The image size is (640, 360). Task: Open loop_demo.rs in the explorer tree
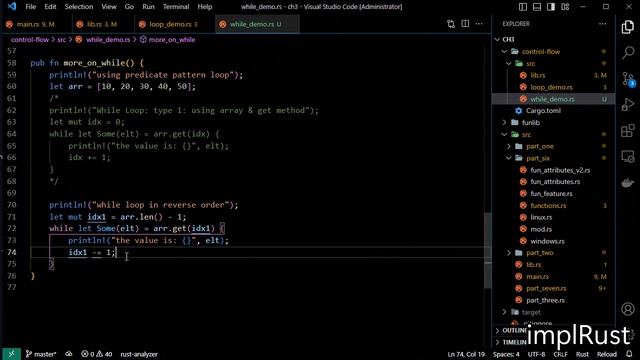click(553, 87)
